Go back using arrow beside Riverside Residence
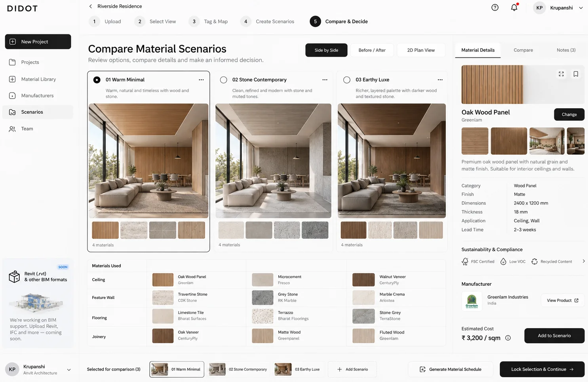This screenshot has width=588, height=382. pyautogui.click(x=91, y=6)
